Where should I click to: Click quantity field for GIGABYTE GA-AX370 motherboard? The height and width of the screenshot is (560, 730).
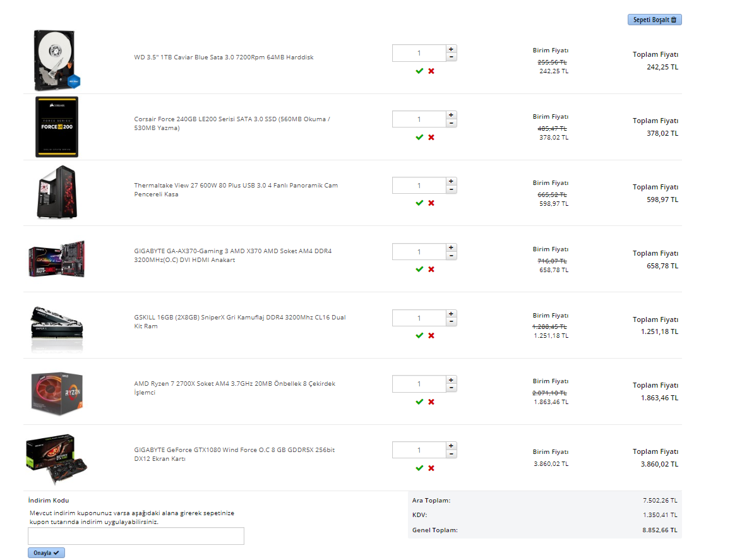(x=419, y=252)
